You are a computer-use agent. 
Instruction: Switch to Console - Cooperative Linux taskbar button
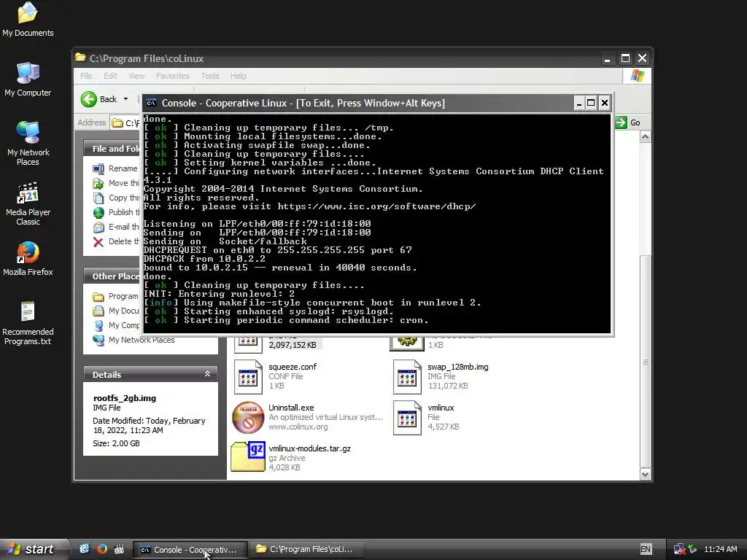(x=190, y=550)
